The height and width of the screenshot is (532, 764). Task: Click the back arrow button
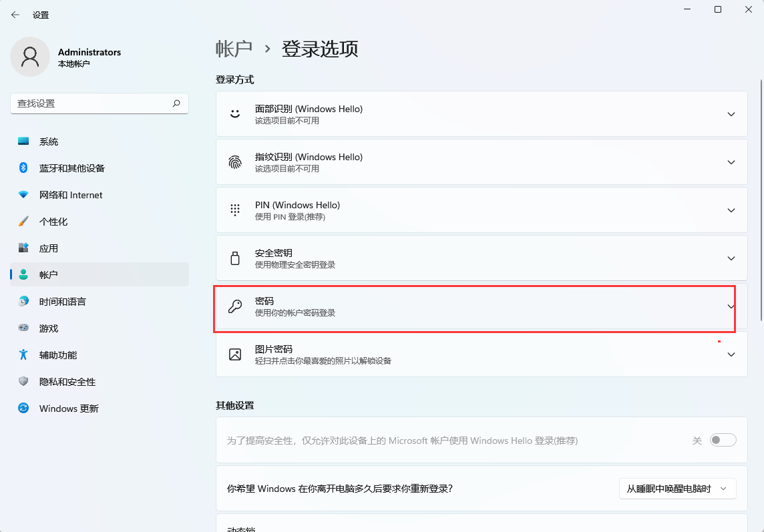[14, 14]
